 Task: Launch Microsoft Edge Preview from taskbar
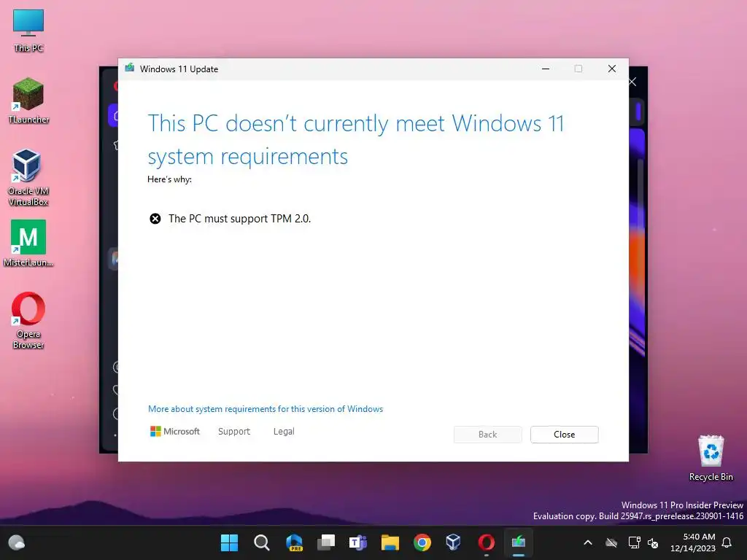[x=294, y=542]
